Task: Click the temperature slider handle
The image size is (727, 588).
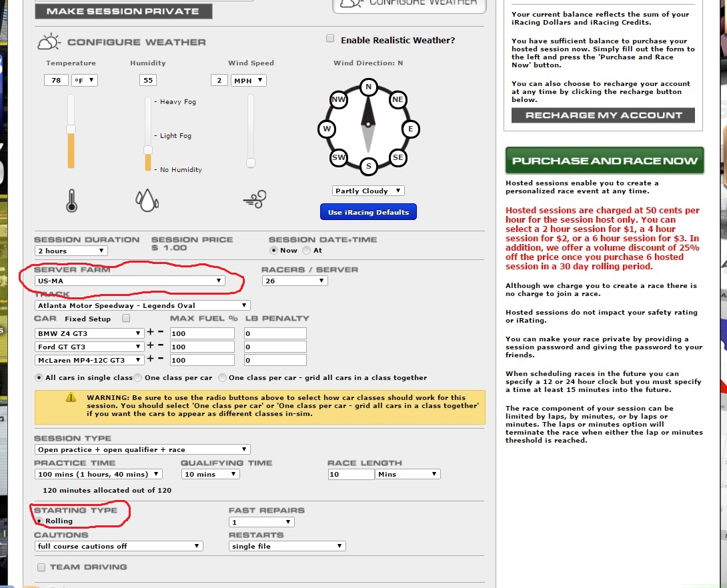Action: point(71,129)
